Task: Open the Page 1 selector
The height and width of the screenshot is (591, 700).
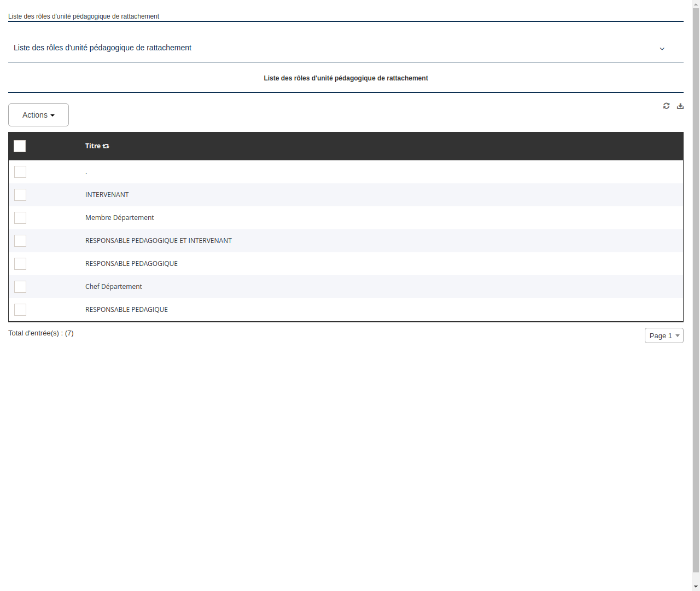Action: [663, 335]
